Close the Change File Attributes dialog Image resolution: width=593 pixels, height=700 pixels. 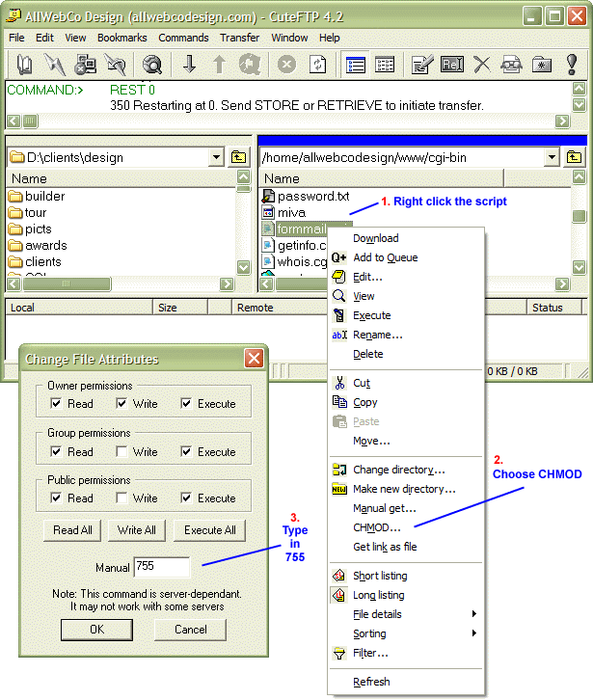pos(254,359)
